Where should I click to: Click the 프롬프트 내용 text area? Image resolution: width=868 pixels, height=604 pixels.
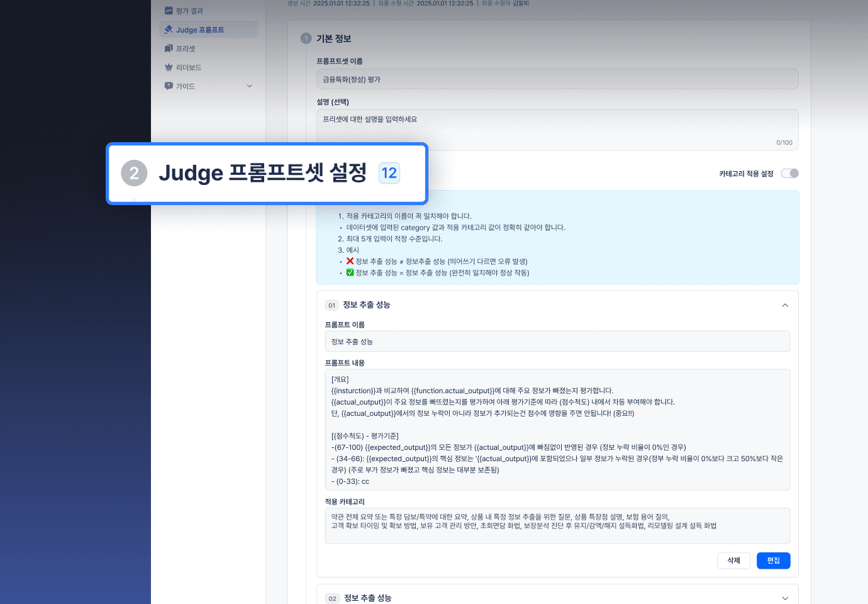coord(557,430)
